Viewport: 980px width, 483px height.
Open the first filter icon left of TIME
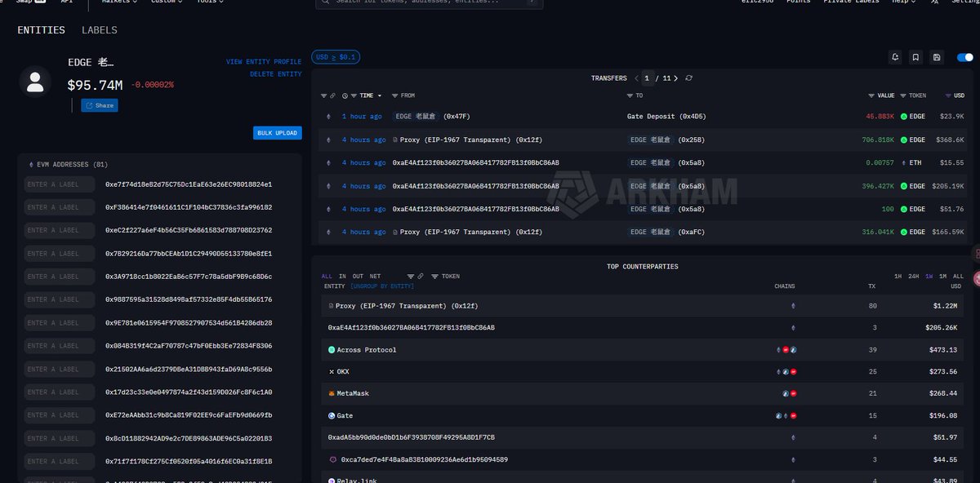pyautogui.click(x=323, y=95)
